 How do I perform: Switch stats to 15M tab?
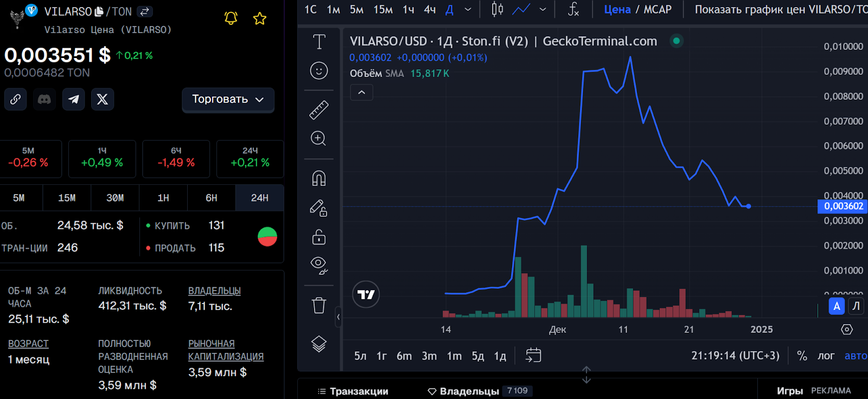(67, 198)
